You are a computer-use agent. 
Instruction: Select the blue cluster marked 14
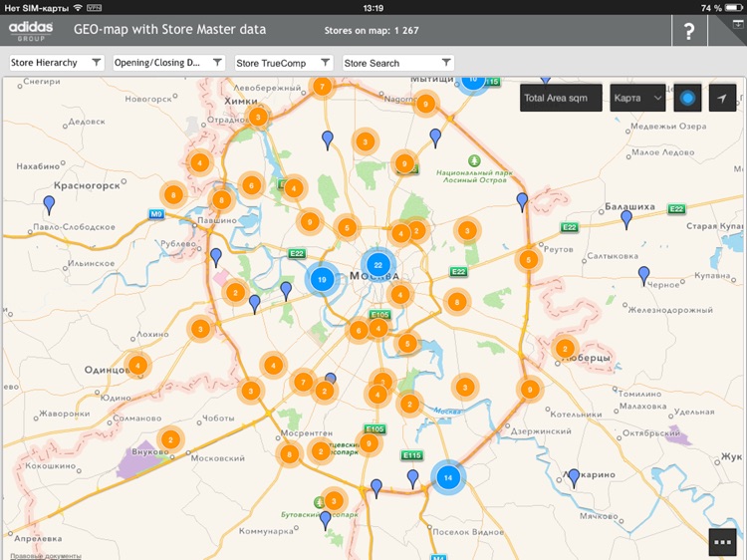[448, 477]
